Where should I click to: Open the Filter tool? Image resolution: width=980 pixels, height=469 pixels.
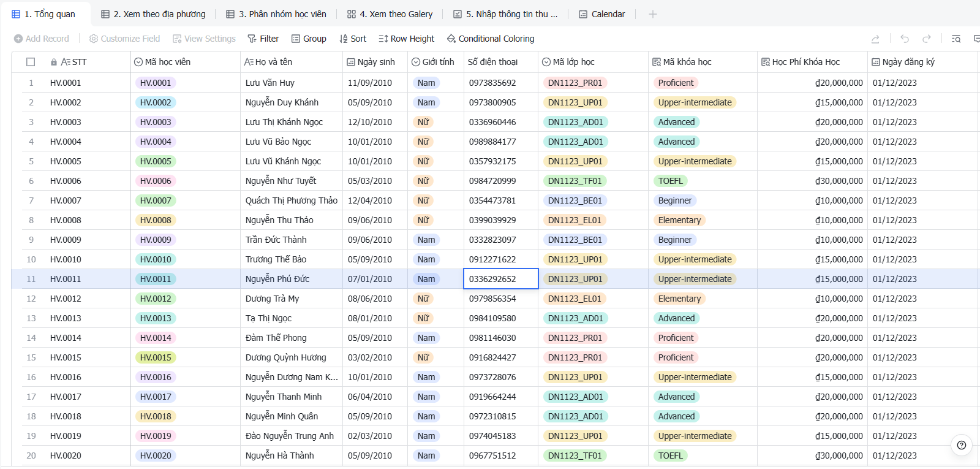pyautogui.click(x=263, y=39)
